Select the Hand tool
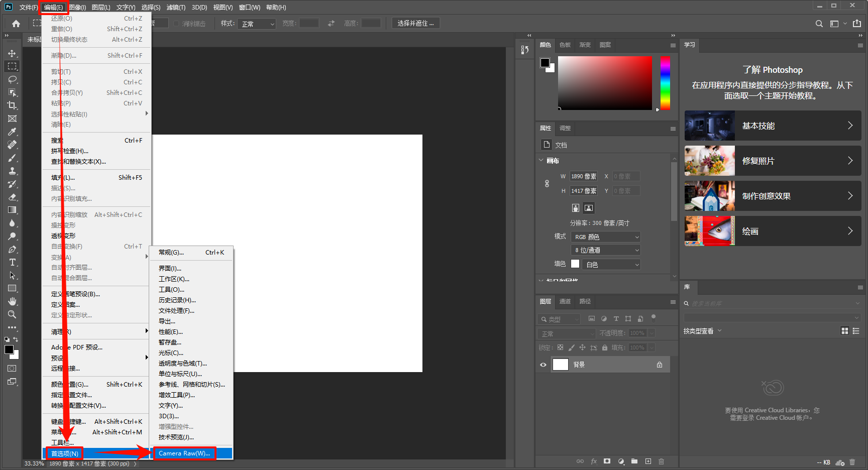 pos(12,301)
